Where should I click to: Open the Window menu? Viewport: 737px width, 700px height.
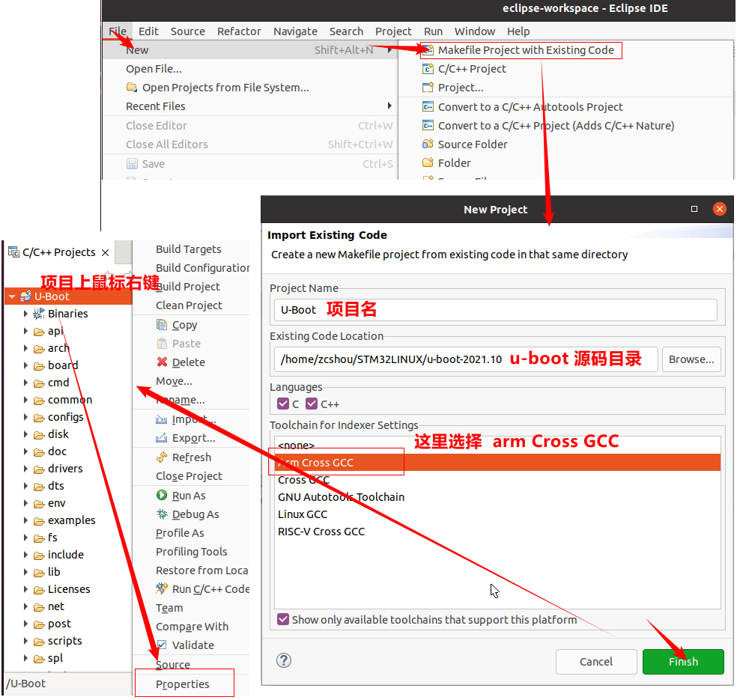(474, 31)
